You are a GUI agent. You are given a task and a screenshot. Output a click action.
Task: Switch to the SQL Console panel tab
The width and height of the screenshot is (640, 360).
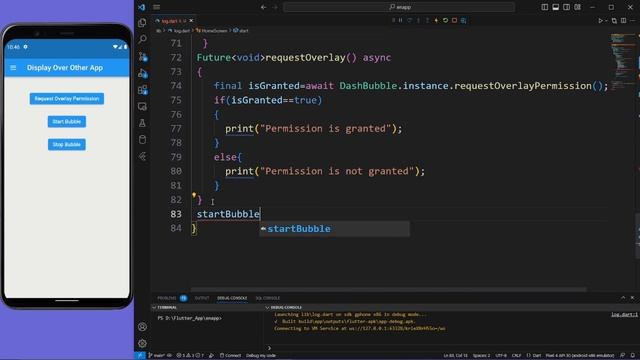[267, 298]
